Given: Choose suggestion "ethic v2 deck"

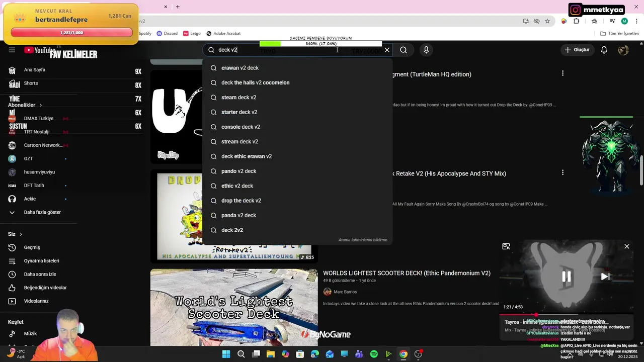Looking at the screenshot, I should [x=297, y=186].
